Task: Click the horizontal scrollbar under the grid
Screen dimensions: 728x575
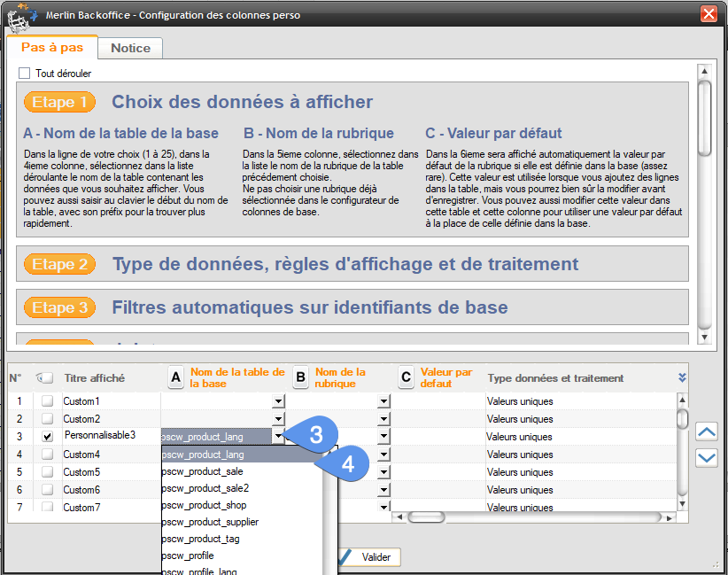Action: point(531,517)
